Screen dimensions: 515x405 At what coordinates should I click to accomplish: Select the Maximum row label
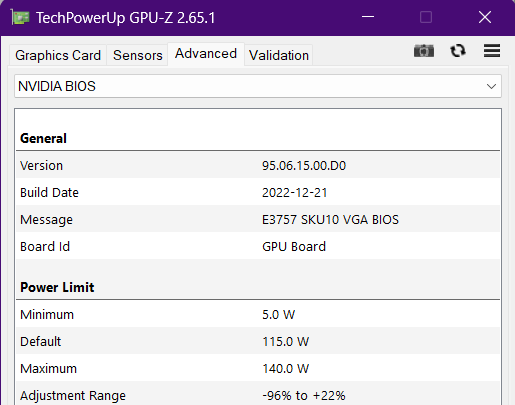click(48, 369)
